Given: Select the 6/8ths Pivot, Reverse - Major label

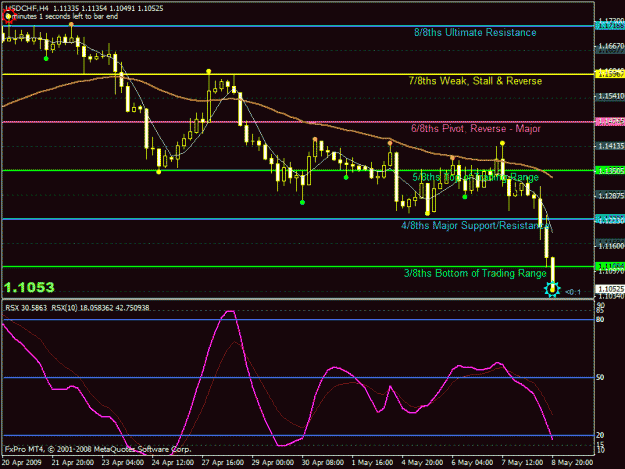Looking at the screenshot, I should (x=476, y=129).
